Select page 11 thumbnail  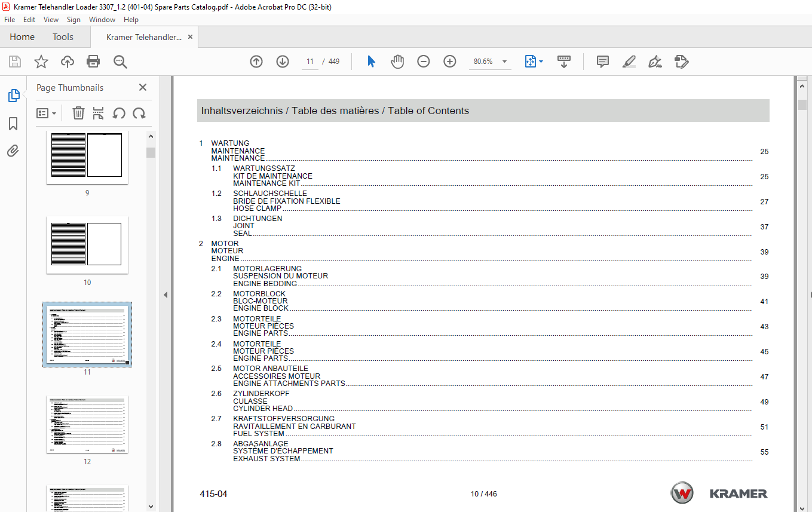(x=87, y=335)
